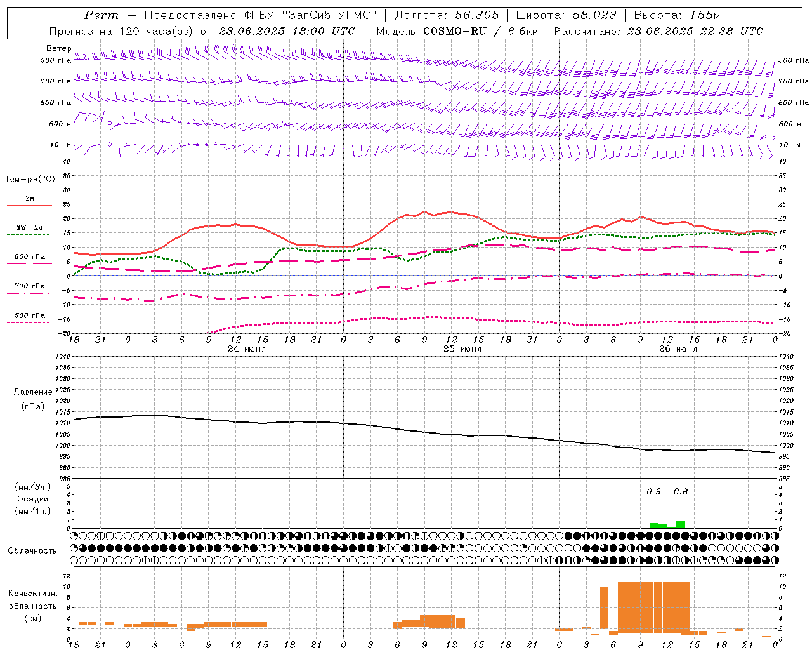Click the "Ветер" wind panel label

[x=59, y=48]
